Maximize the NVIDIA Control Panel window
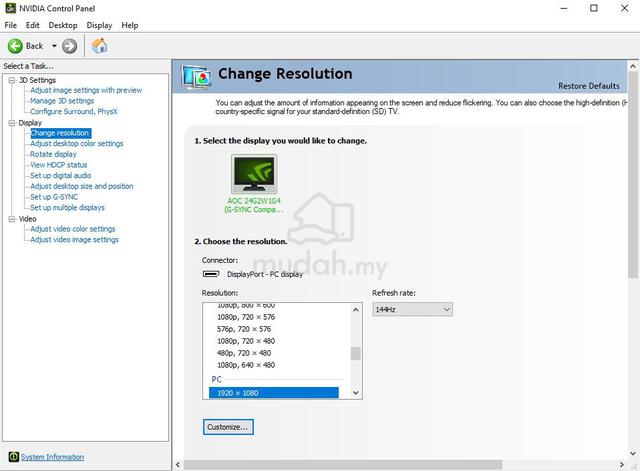The width and height of the screenshot is (640, 471). point(594,8)
